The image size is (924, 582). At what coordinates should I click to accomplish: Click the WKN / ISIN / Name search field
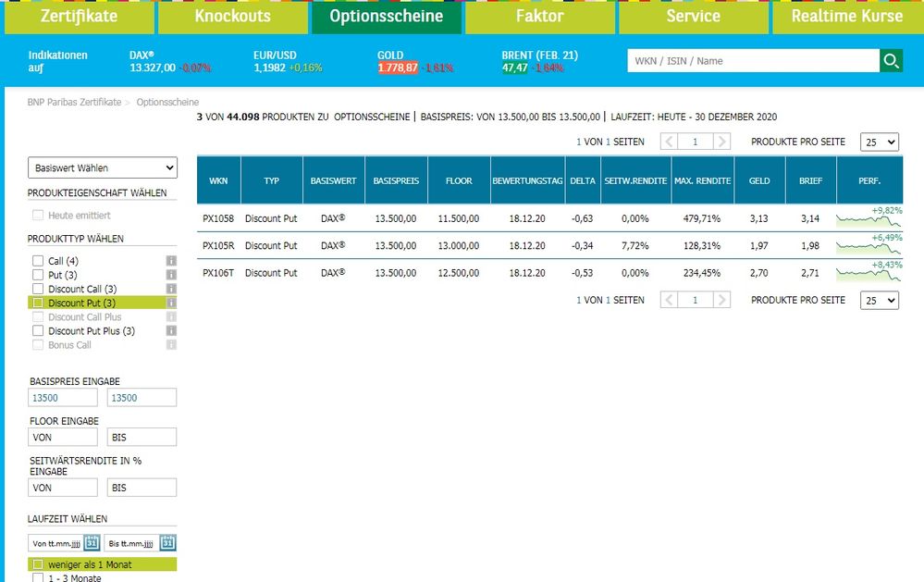753,61
